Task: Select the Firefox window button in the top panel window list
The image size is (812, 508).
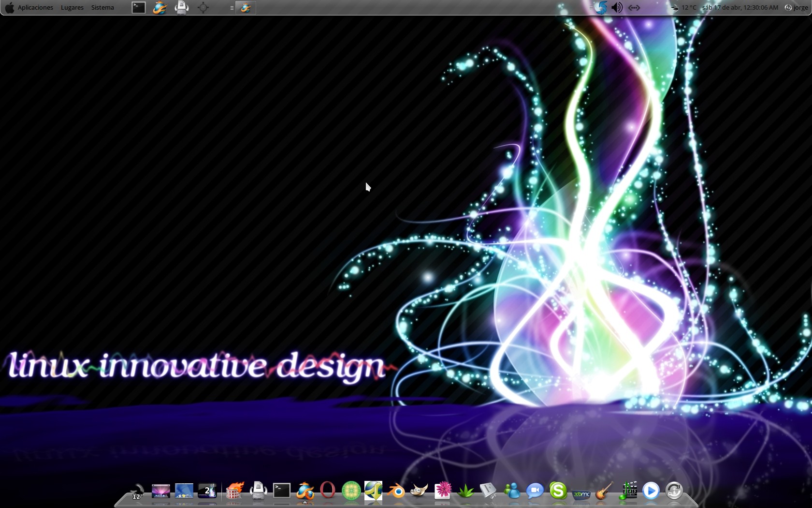Action: coord(246,7)
